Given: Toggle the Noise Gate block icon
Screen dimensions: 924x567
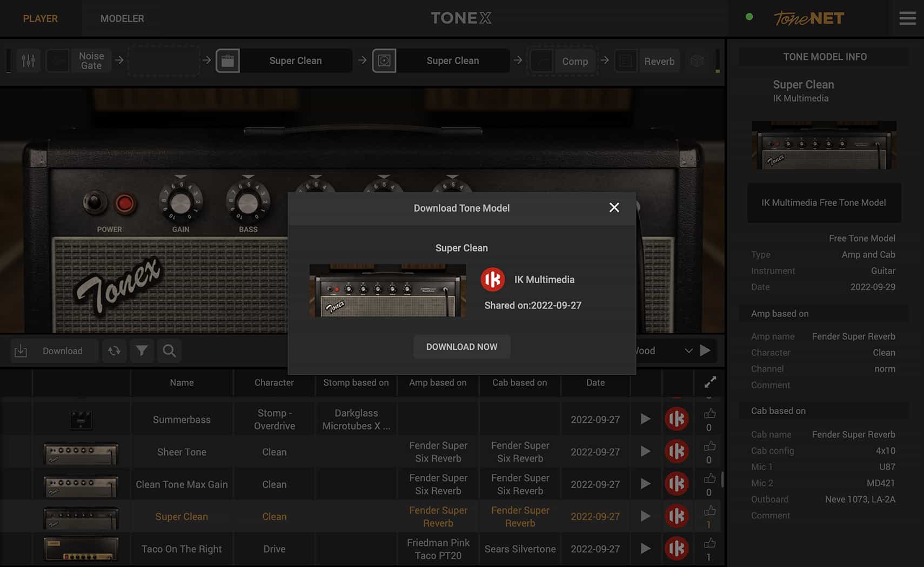Looking at the screenshot, I should 58,60.
